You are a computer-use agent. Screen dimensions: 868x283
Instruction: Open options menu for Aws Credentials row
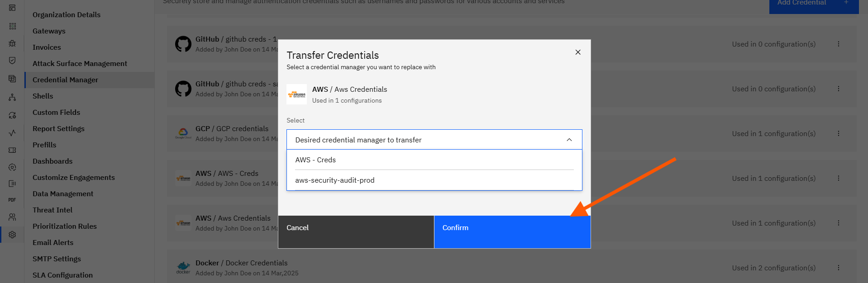click(x=839, y=223)
